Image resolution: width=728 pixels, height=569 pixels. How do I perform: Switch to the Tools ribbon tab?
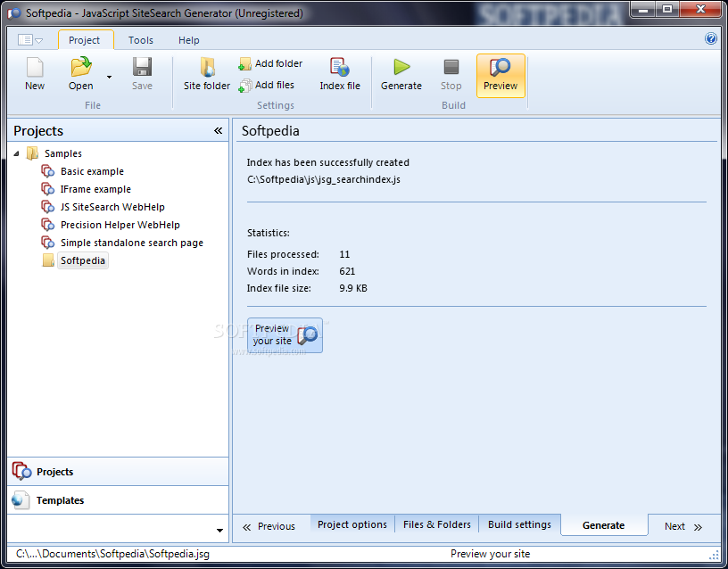pyautogui.click(x=141, y=40)
